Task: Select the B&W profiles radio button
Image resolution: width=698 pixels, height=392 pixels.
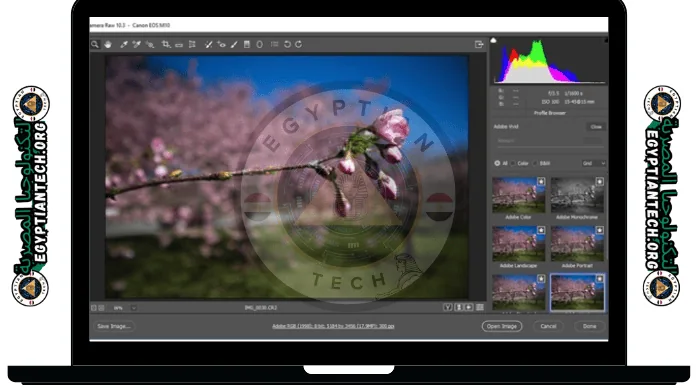Action: click(x=535, y=163)
